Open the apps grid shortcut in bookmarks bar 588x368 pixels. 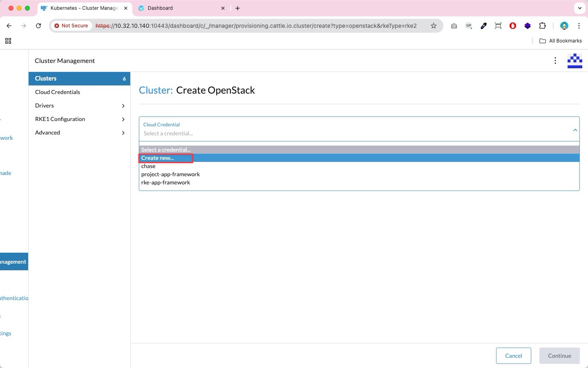click(x=8, y=41)
